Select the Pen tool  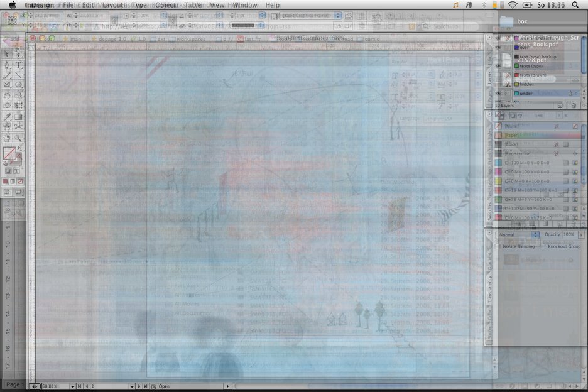point(7,65)
